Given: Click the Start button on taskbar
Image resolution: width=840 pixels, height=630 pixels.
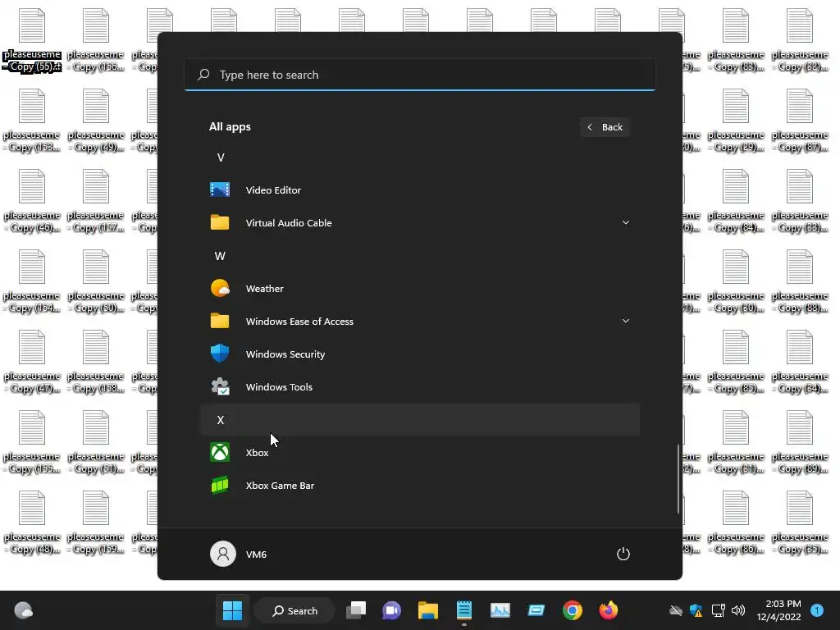Looking at the screenshot, I should (x=232, y=610).
